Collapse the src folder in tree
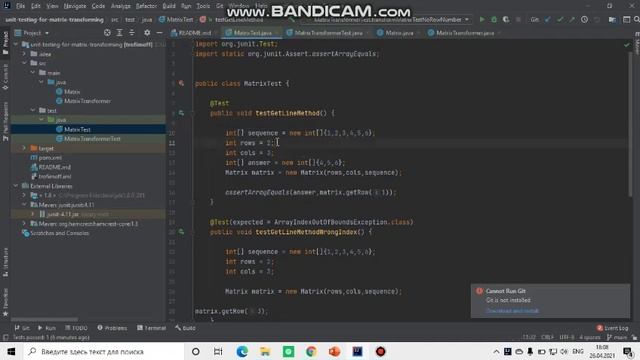This screenshot has height=360, width=640. click(24, 63)
